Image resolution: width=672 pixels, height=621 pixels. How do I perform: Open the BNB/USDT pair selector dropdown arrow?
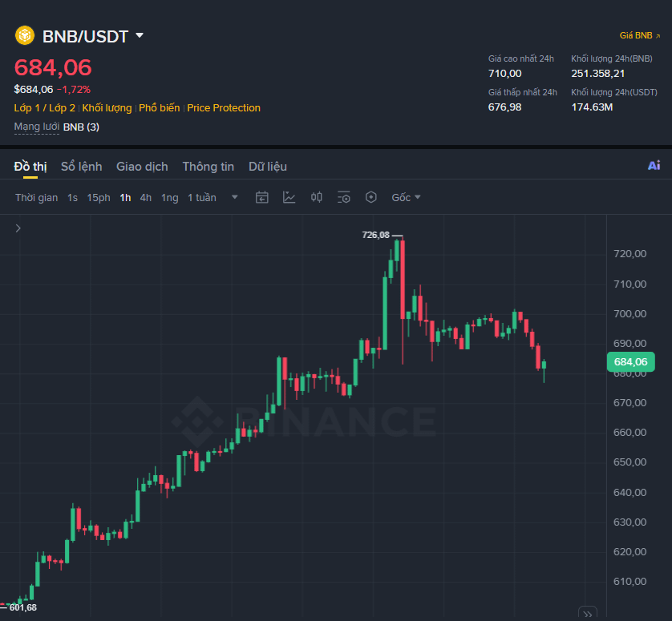coord(140,35)
